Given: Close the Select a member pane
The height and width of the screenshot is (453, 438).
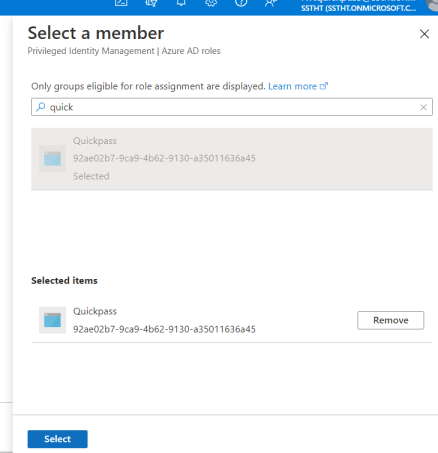Looking at the screenshot, I should pyautogui.click(x=424, y=34).
